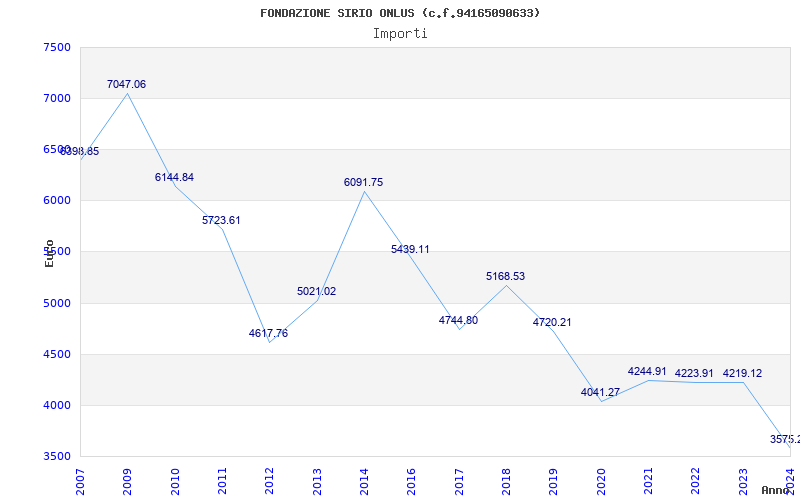
Task: Select the 4720.21 data label
Action: pos(552,322)
